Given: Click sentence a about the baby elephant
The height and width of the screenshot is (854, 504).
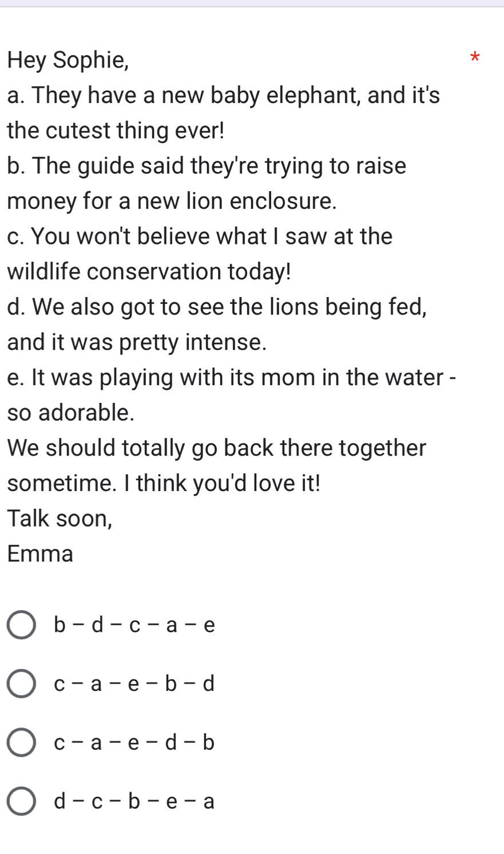Looking at the screenshot, I should tap(224, 95).
